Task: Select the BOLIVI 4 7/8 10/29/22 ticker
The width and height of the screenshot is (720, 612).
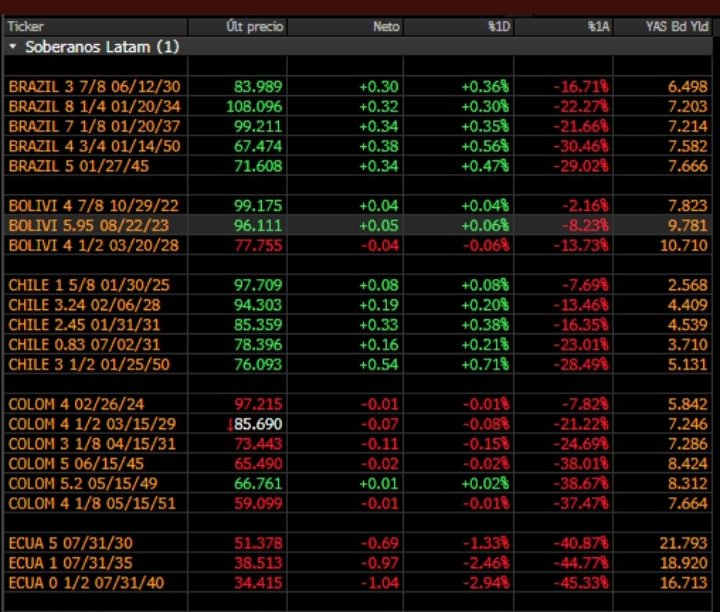Action: pos(94,206)
